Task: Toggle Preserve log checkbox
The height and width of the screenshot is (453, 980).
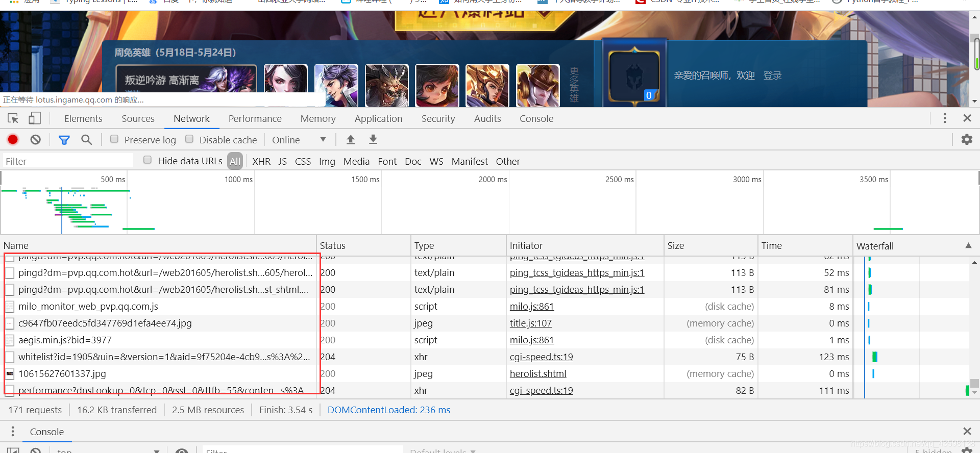Action: click(x=114, y=139)
